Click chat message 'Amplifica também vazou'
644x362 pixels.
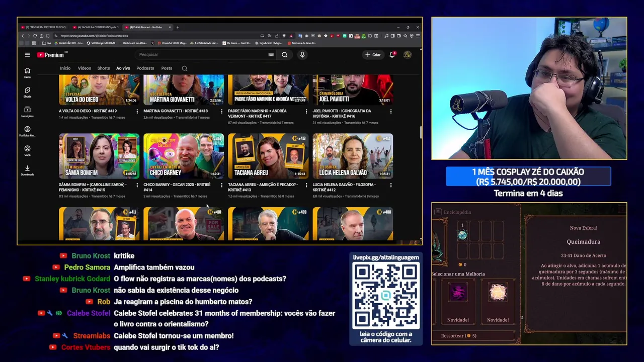[154, 267]
